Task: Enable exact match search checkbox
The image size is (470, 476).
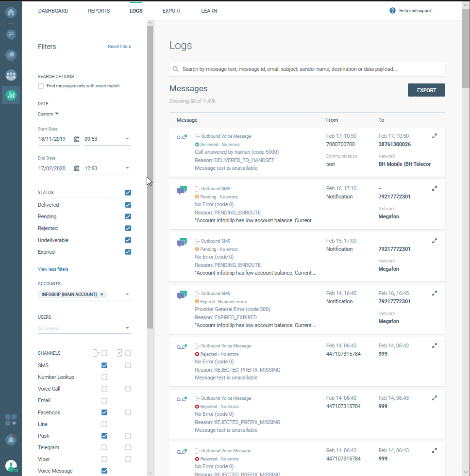Action: click(x=41, y=86)
